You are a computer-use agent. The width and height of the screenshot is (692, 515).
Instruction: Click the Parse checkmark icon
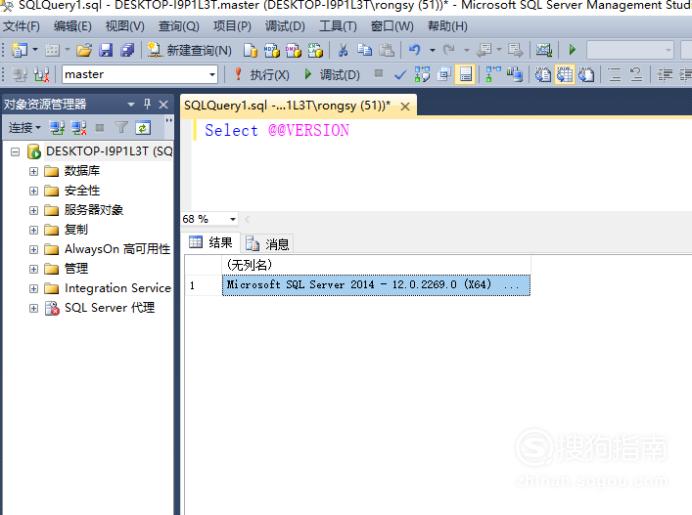(x=400, y=75)
